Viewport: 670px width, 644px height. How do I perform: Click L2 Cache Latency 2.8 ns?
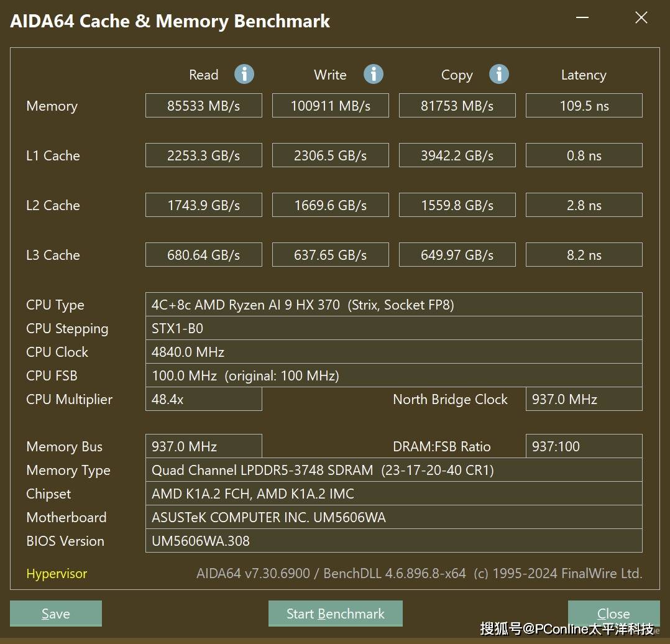[x=584, y=205]
